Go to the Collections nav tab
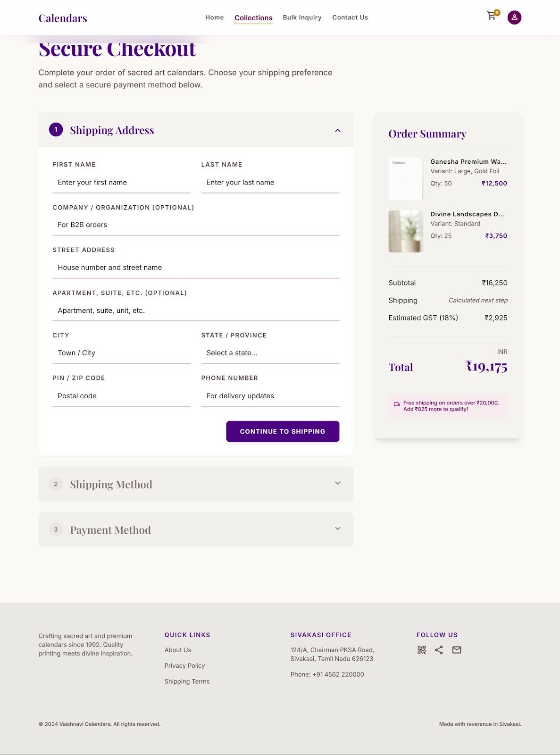This screenshot has width=560, height=755. [253, 18]
